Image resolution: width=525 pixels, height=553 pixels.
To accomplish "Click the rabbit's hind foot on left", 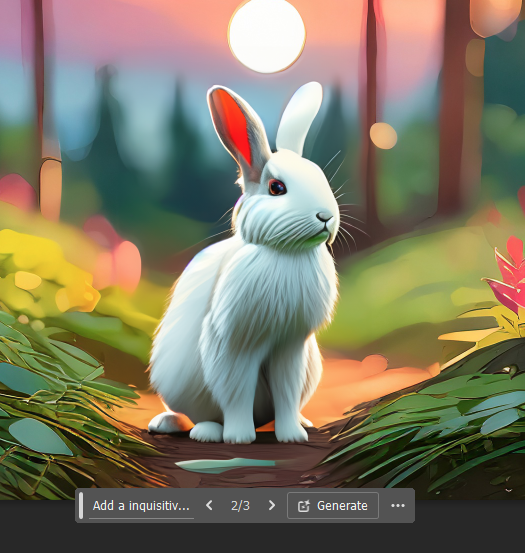I will click(x=167, y=423).
